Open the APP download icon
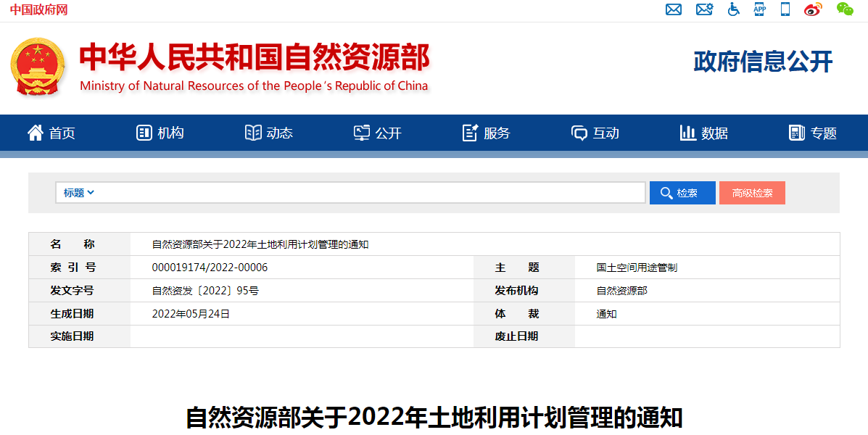Viewport: 868px width, 435px height. click(x=759, y=9)
